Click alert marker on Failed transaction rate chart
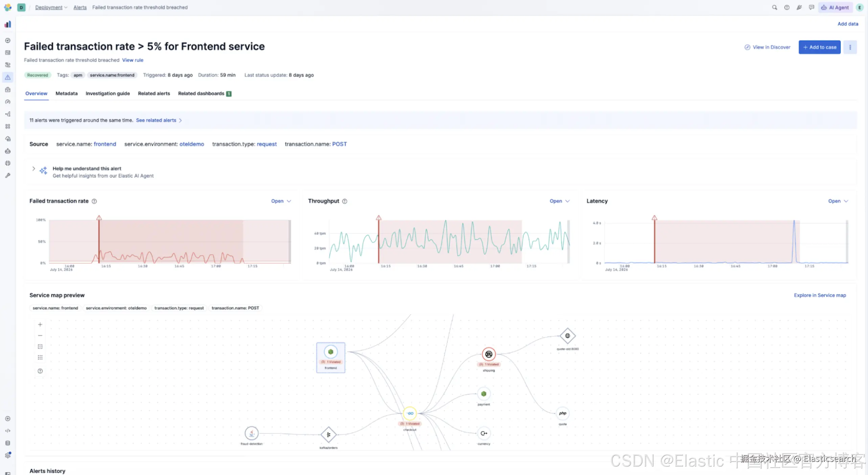This screenshot has height=475, width=868. click(x=99, y=218)
